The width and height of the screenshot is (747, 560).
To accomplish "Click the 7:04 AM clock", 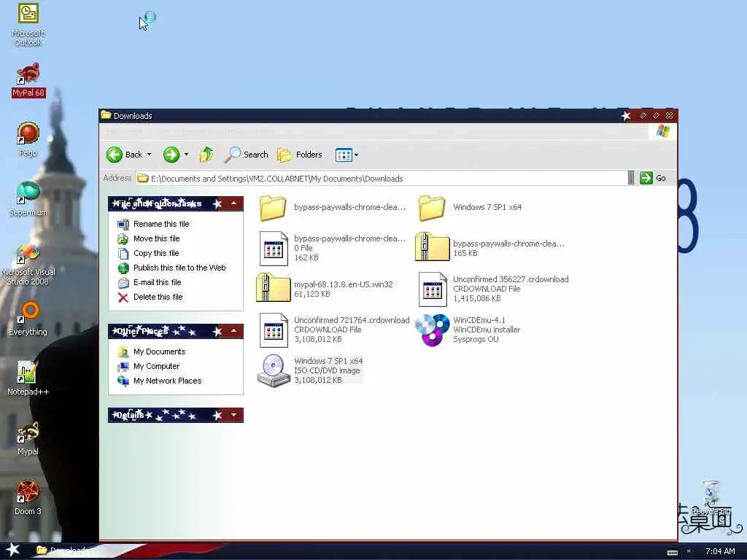I will [720, 551].
